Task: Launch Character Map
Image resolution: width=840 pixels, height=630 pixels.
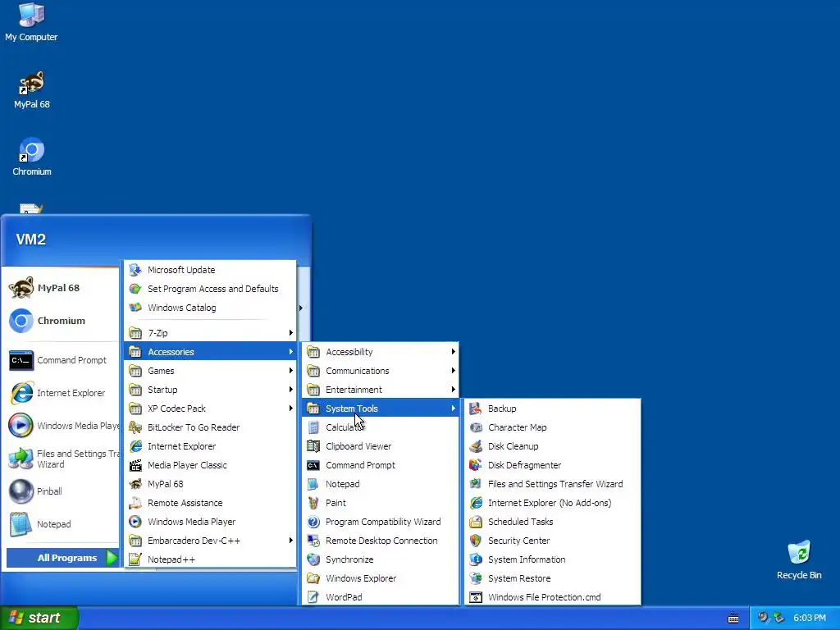Action: [552, 427]
